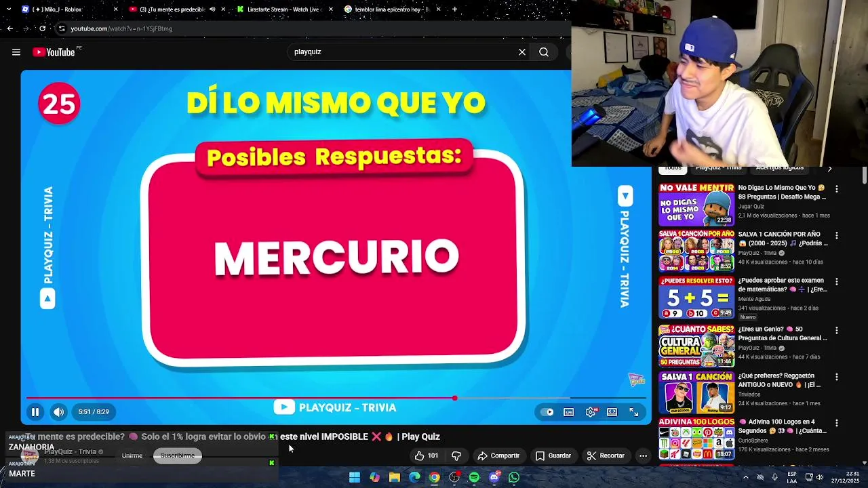Image resolution: width=868 pixels, height=488 pixels.
Task: Open options menu for Salva 1 Canción Por Año
Action: 837,236
